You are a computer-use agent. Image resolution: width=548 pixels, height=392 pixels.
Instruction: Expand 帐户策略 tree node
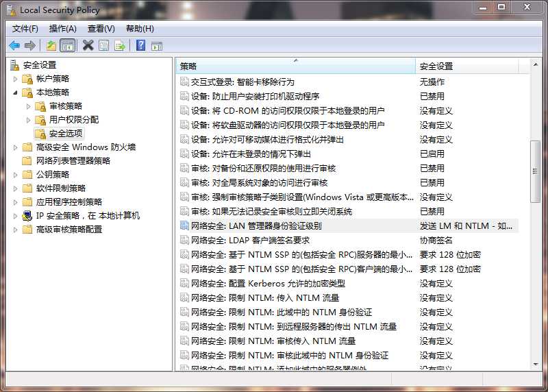click(15, 79)
